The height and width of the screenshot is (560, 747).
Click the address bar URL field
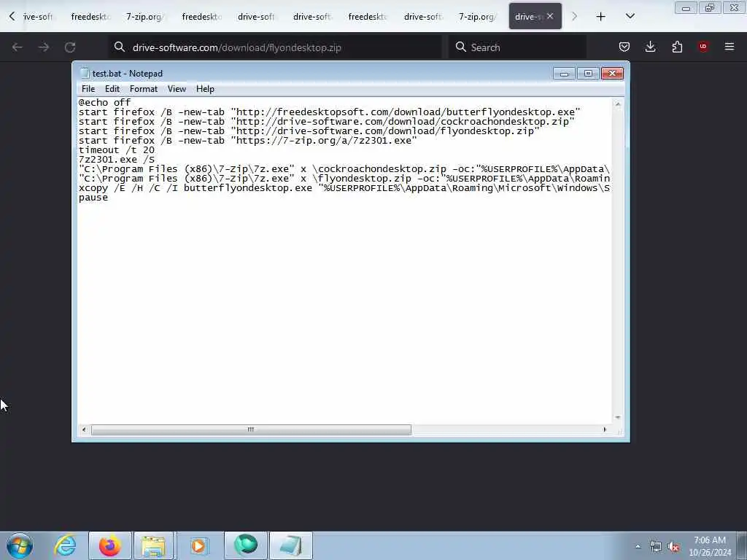(x=275, y=47)
